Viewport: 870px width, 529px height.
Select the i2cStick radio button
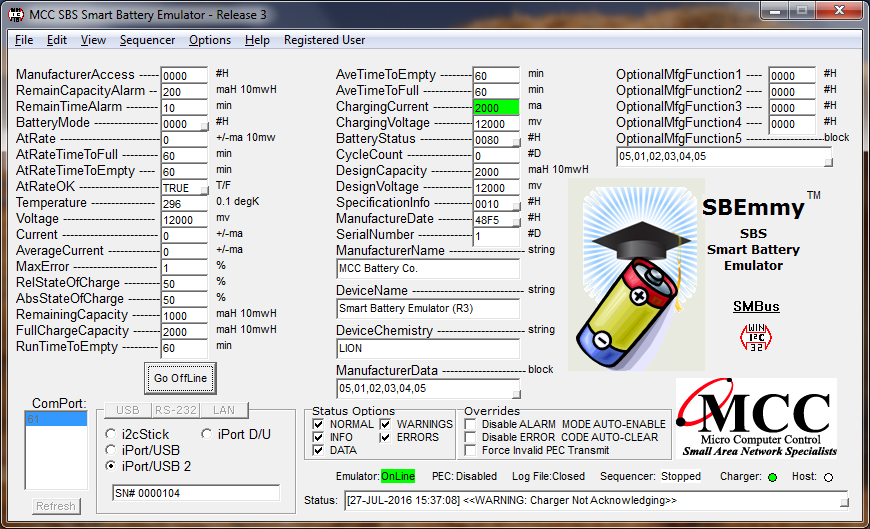[x=110, y=434]
